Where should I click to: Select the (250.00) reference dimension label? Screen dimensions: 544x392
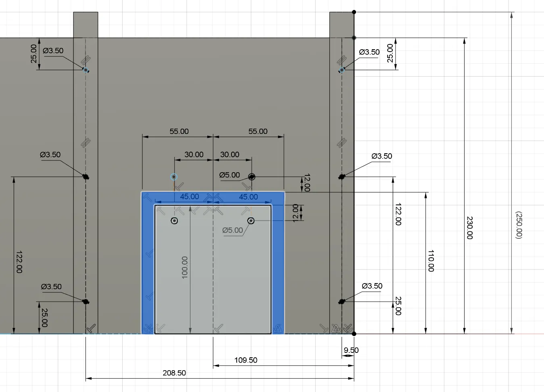pos(518,225)
